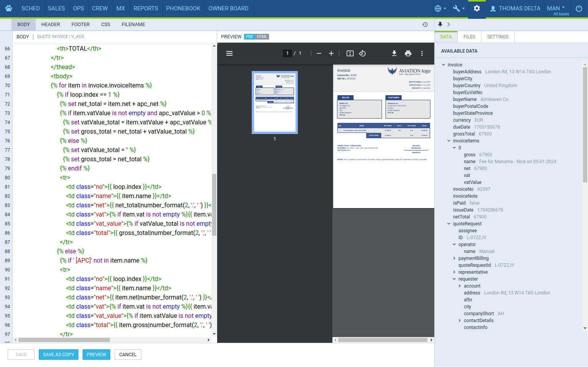The image size is (588, 367).
Task: Switch preview to PDF mode
Action: tap(249, 37)
